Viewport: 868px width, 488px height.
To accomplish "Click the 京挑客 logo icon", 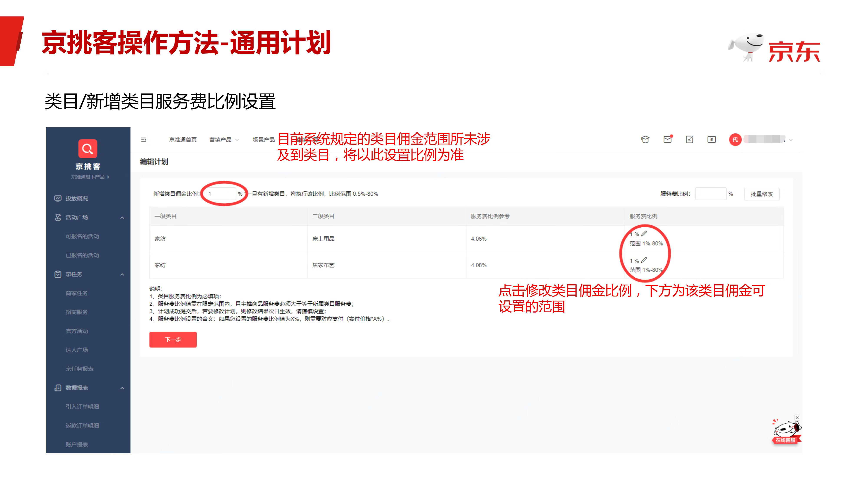I will point(88,149).
